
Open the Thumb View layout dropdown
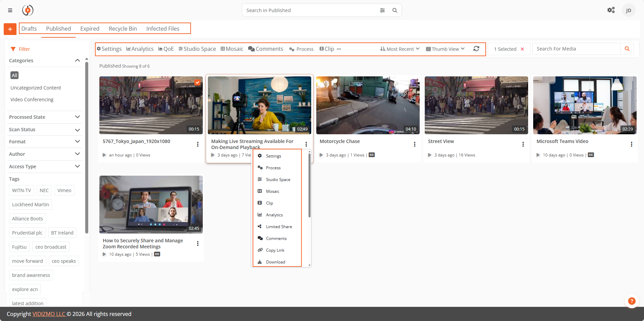coord(445,49)
